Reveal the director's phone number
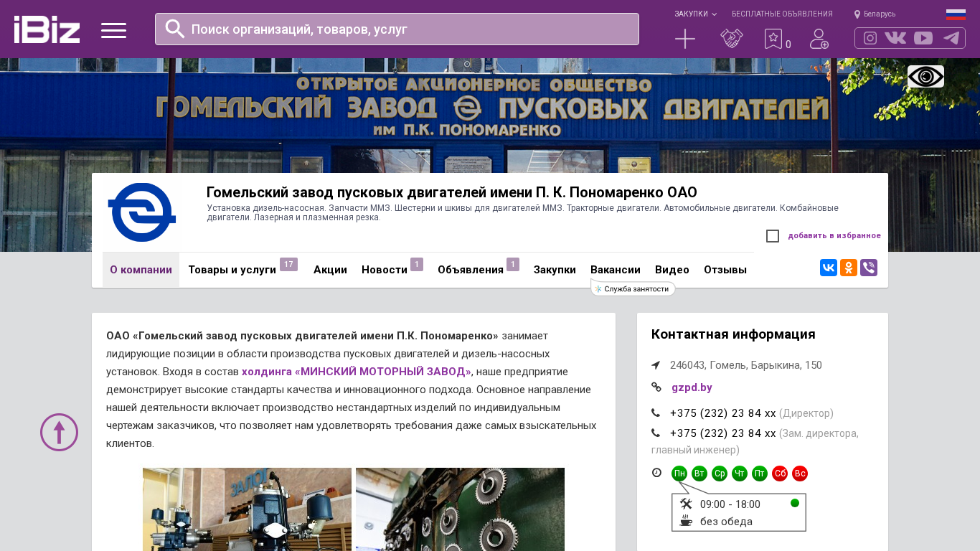The image size is (980, 551). [723, 413]
